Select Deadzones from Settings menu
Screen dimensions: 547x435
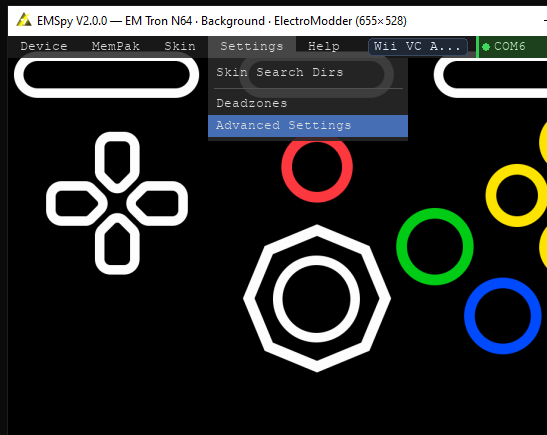308,103
